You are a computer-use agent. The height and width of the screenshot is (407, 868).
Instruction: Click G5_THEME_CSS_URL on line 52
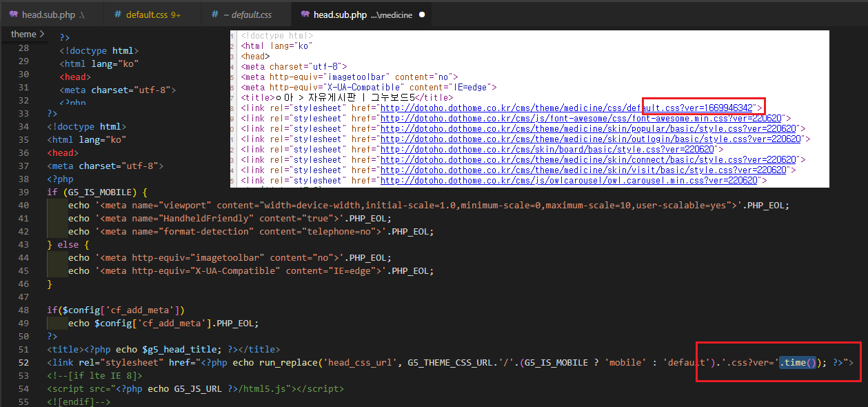[x=450, y=363]
